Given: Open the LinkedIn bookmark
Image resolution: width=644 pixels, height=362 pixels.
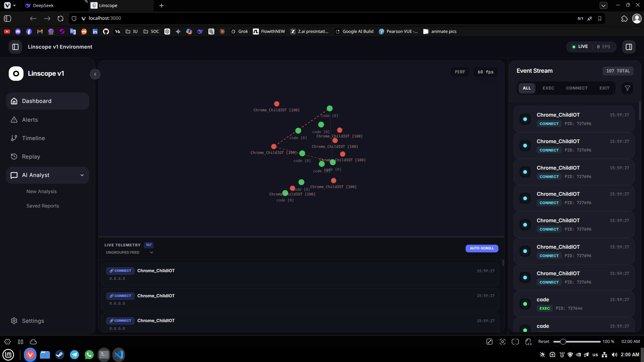Looking at the screenshot, I should point(95,32).
